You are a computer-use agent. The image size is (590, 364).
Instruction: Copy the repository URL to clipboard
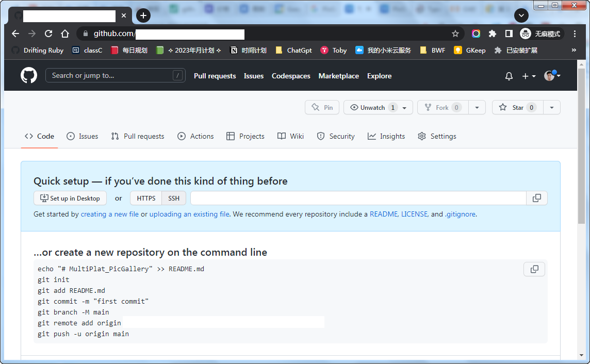pyautogui.click(x=537, y=198)
